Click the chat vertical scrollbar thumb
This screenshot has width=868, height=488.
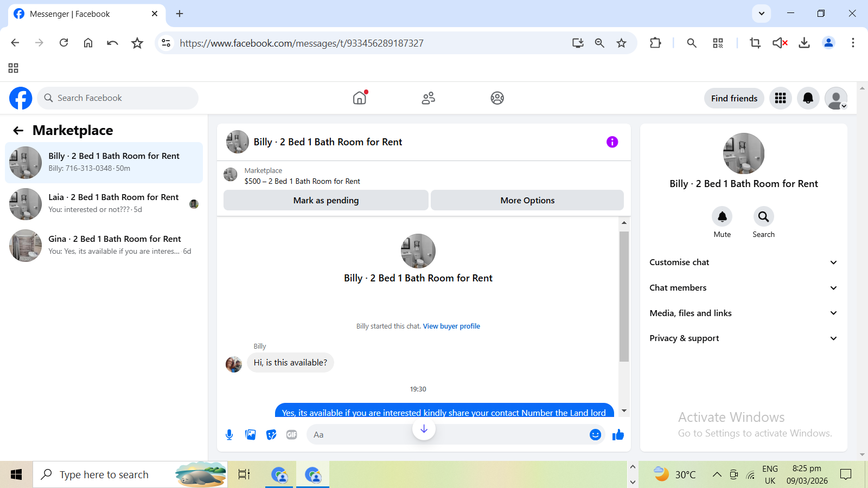click(x=624, y=297)
